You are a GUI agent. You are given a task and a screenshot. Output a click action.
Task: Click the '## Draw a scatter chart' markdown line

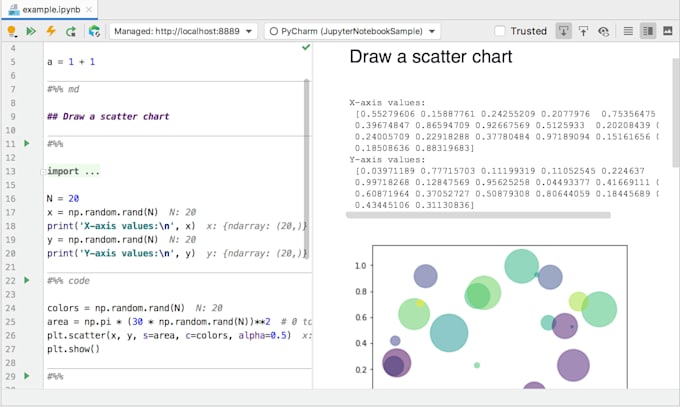pyautogui.click(x=108, y=116)
